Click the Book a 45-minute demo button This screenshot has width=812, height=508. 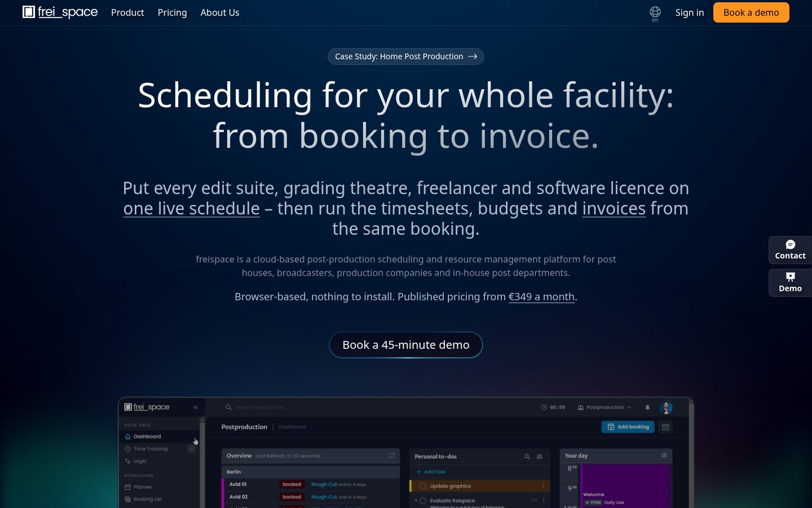(406, 345)
